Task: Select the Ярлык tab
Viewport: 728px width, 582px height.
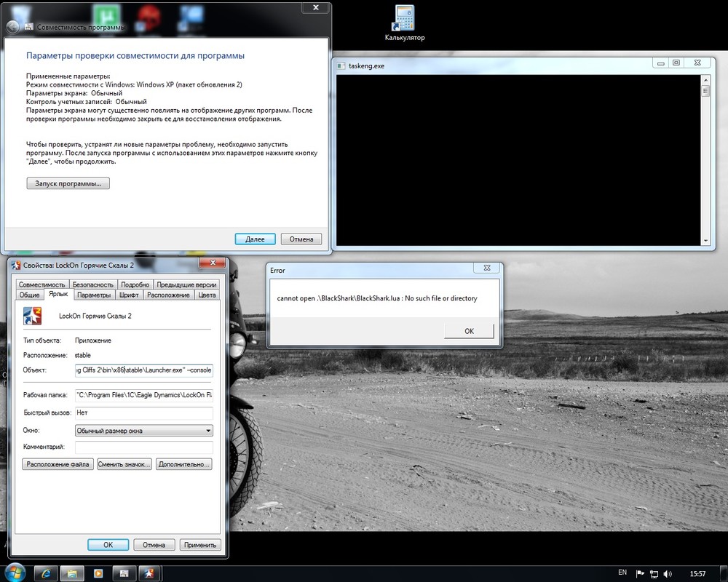Action: (58, 294)
